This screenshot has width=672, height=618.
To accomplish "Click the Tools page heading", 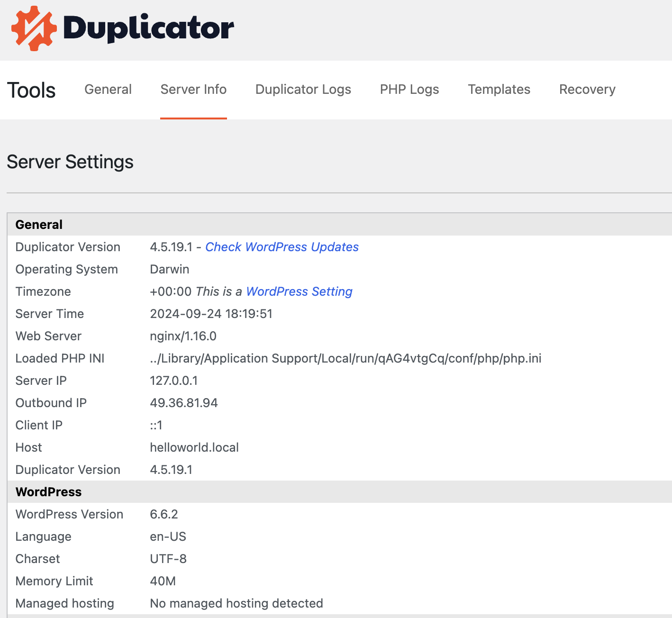I will click(x=31, y=90).
